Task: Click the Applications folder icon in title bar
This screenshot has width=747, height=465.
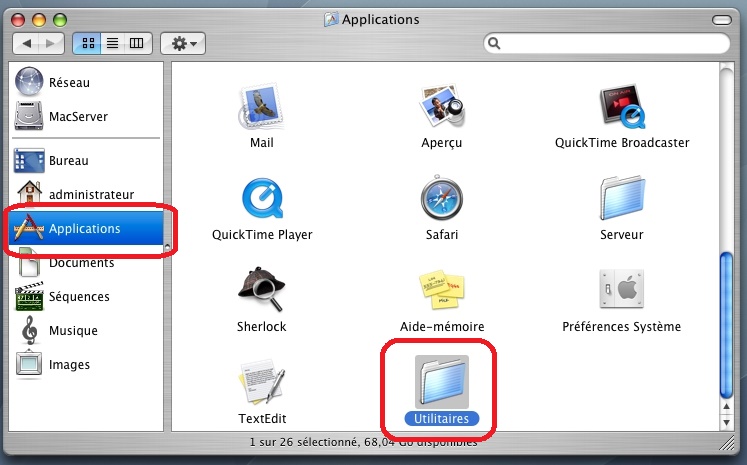Action: [331, 20]
